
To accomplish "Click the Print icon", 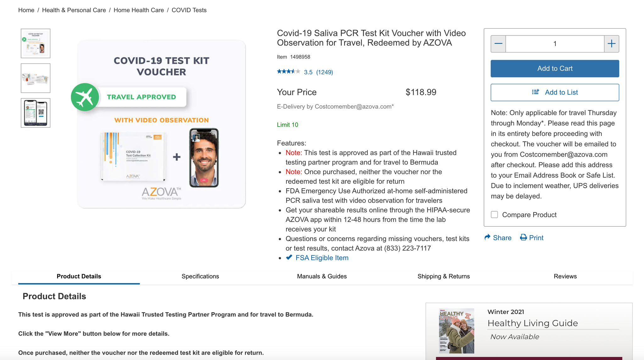I will (523, 237).
